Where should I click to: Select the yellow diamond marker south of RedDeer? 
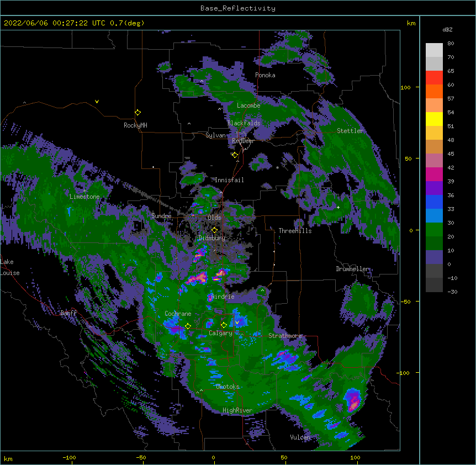coord(235,155)
